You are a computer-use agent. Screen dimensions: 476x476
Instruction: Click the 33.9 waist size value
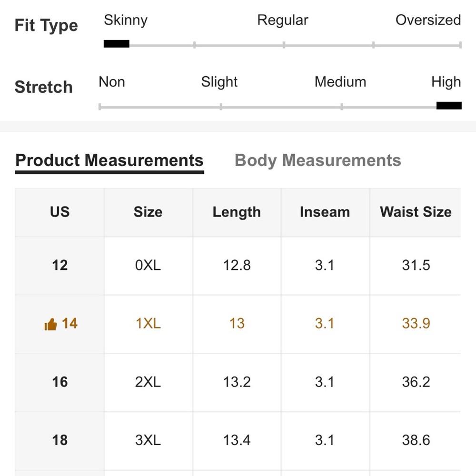pyautogui.click(x=416, y=324)
